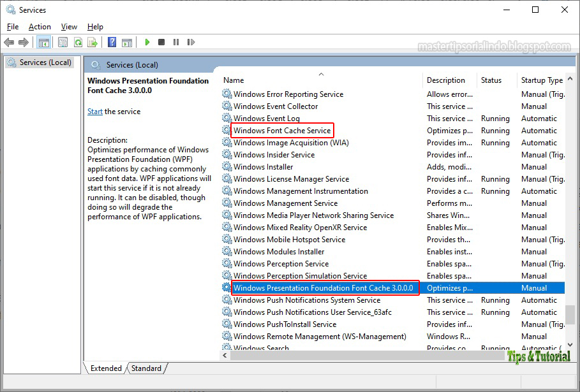Click the Restart Service toolbar icon
This screenshot has width=580, height=392.
[191, 42]
